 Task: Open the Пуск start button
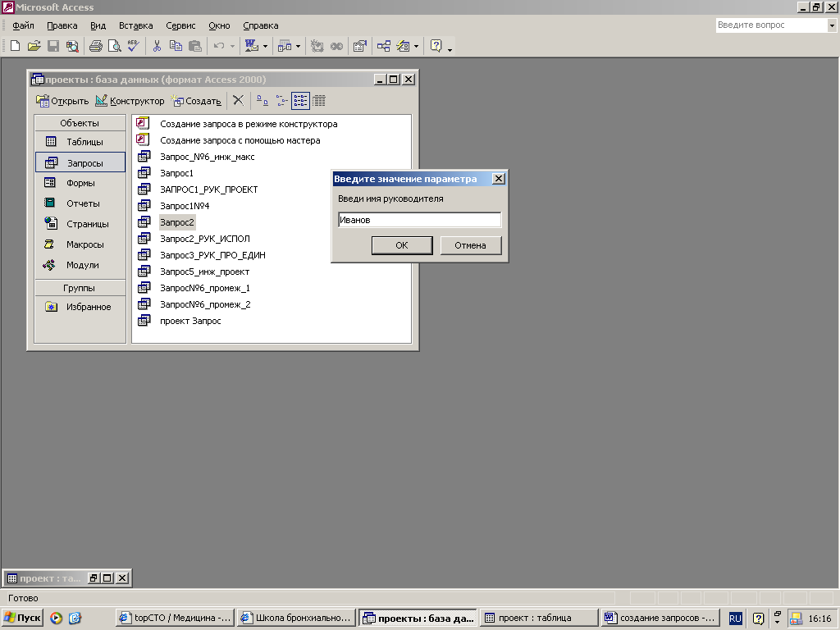click(22, 618)
